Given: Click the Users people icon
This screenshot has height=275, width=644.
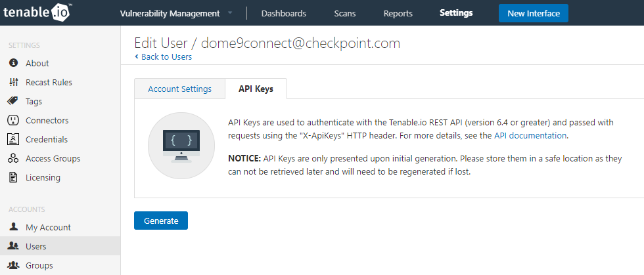Looking at the screenshot, I should click(x=14, y=246).
